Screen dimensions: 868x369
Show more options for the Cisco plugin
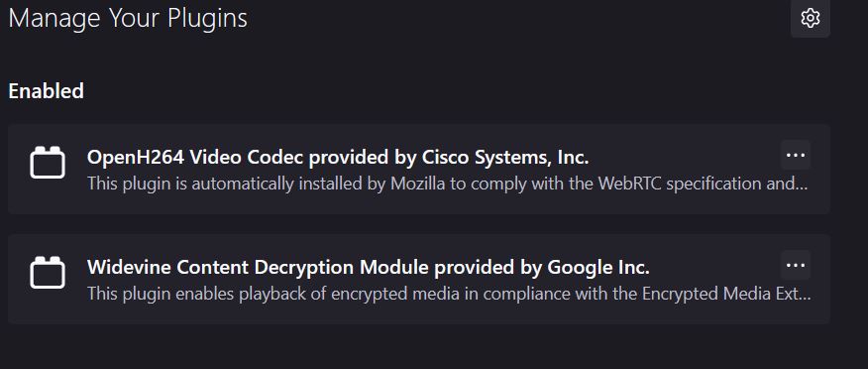796,155
